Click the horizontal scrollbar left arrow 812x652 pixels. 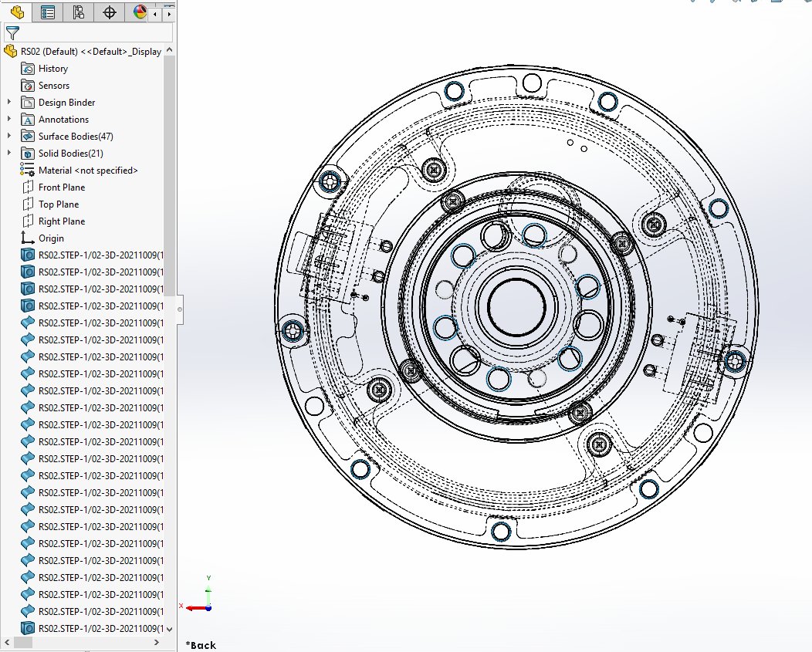pyautogui.click(x=7, y=643)
